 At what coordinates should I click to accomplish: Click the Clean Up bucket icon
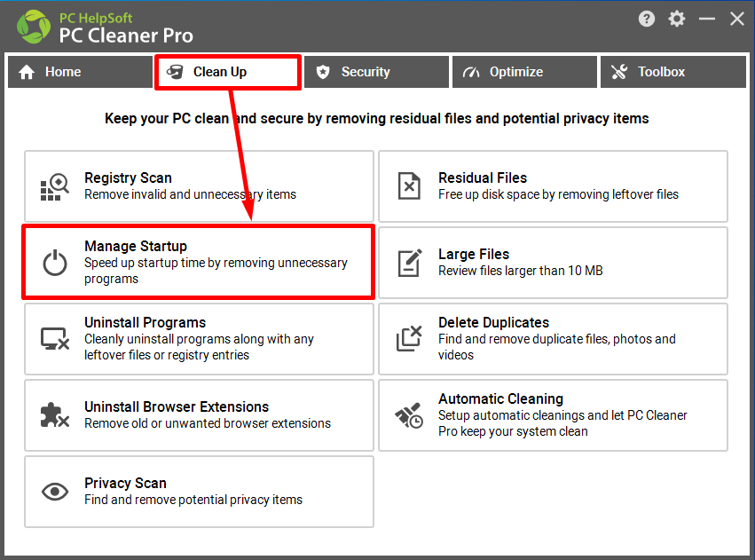click(x=175, y=72)
